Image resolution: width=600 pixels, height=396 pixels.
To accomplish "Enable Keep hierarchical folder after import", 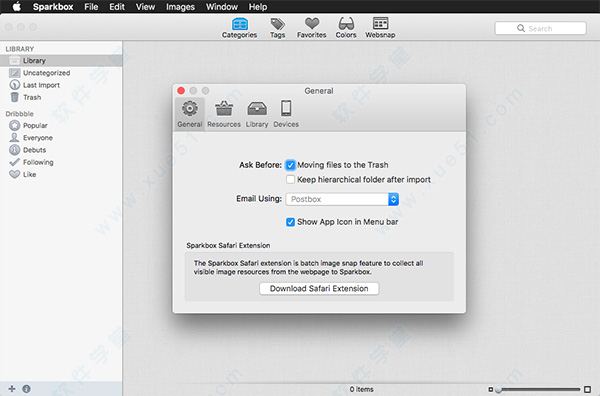I will pyautogui.click(x=290, y=179).
